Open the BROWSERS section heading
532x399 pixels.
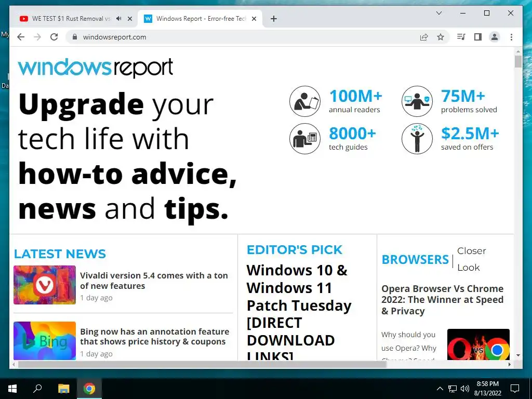tap(415, 260)
